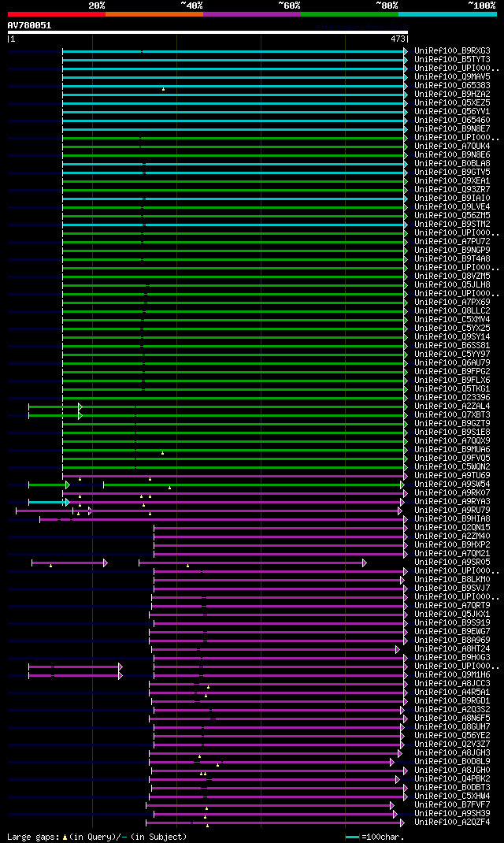Select the UniRef100_B9GTV5 label
Screen dimensions: 504x843
click(452, 172)
